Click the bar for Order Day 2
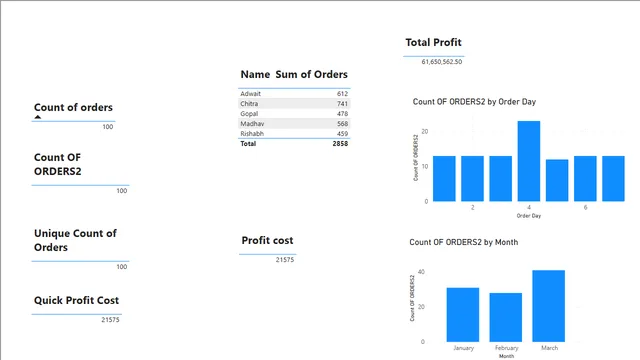 (472, 178)
